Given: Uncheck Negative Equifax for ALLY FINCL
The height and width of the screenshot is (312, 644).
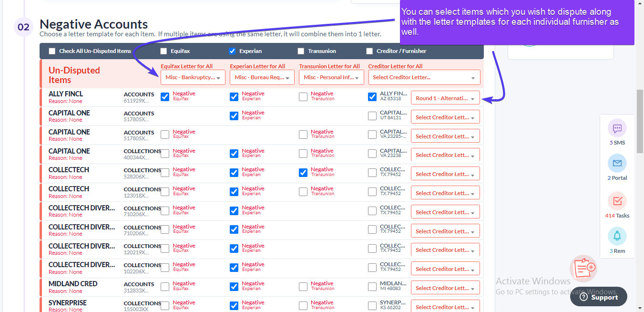Looking at the screenshot, I should [164, 96].
